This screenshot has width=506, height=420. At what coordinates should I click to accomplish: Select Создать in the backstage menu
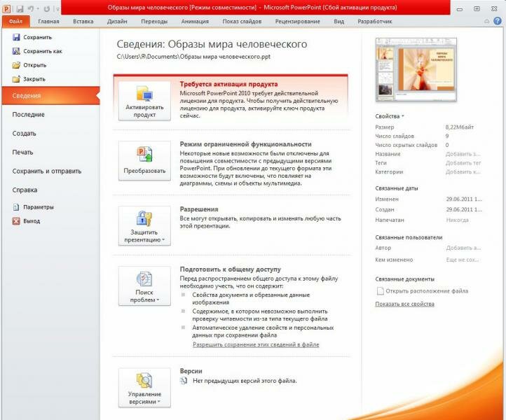pos(51,134)
